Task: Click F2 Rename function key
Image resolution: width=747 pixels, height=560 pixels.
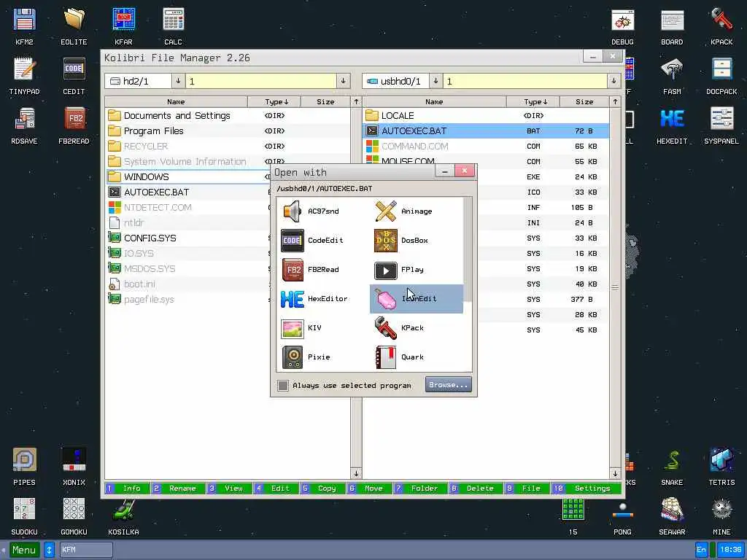Action: [178, 488]
